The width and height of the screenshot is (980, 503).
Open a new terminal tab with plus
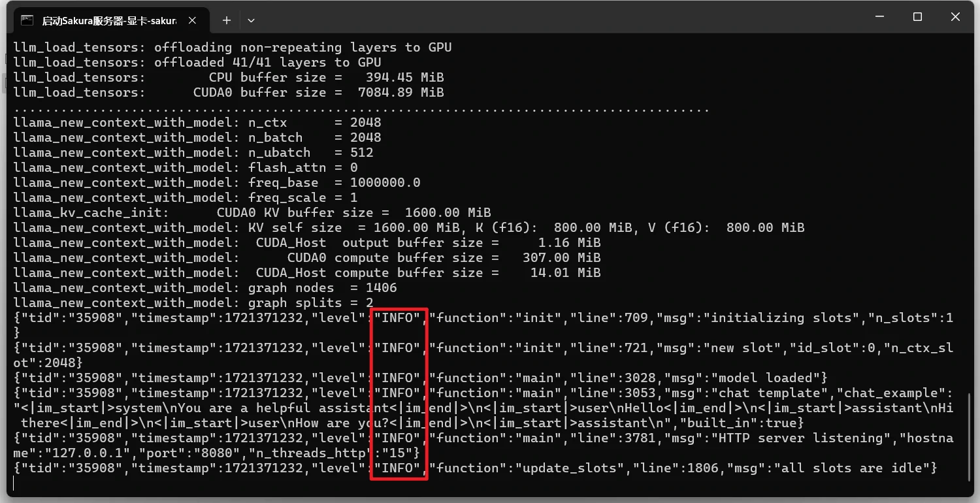point(226,20)
